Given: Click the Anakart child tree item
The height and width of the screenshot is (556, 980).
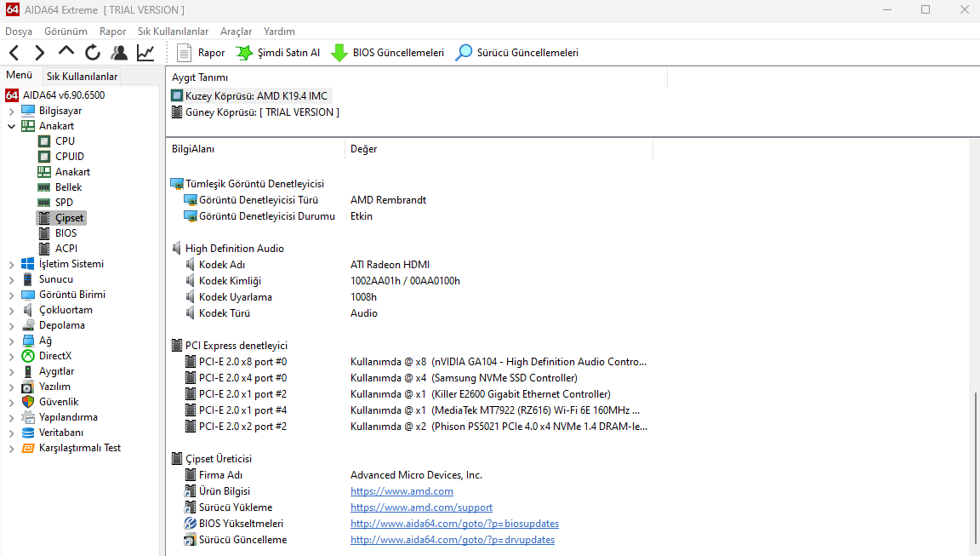Looking at the screenshot, I should [x=64, y=172].
